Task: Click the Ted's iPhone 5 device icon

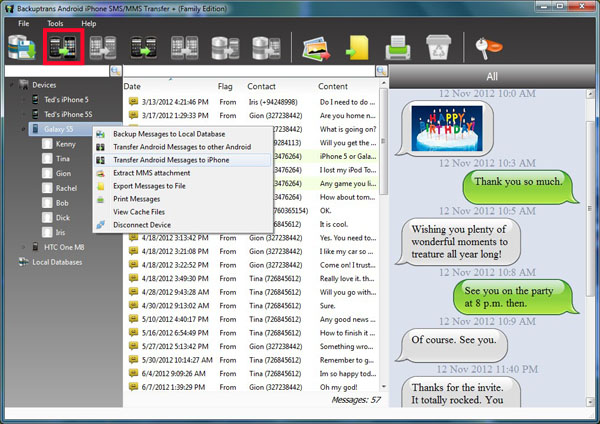Action: [x=35, y=99]
